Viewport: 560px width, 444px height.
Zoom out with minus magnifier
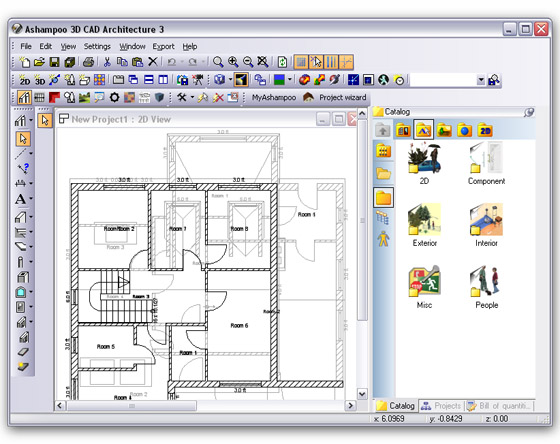click(x=248, y=62)
